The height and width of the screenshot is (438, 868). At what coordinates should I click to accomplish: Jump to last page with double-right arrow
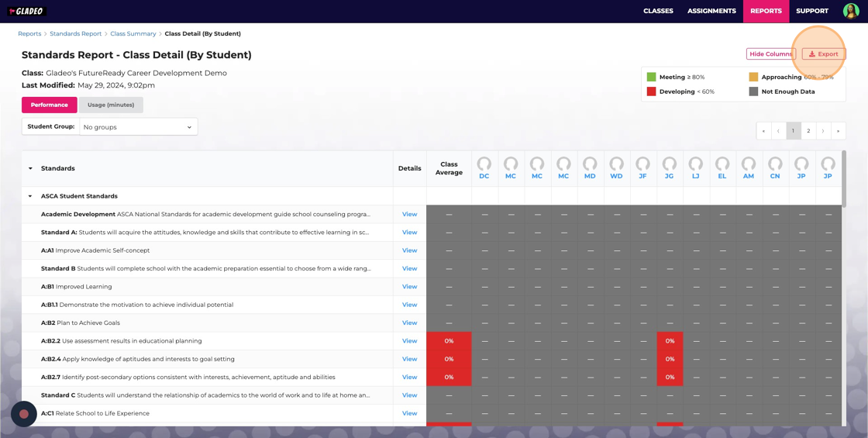(838, 131)
